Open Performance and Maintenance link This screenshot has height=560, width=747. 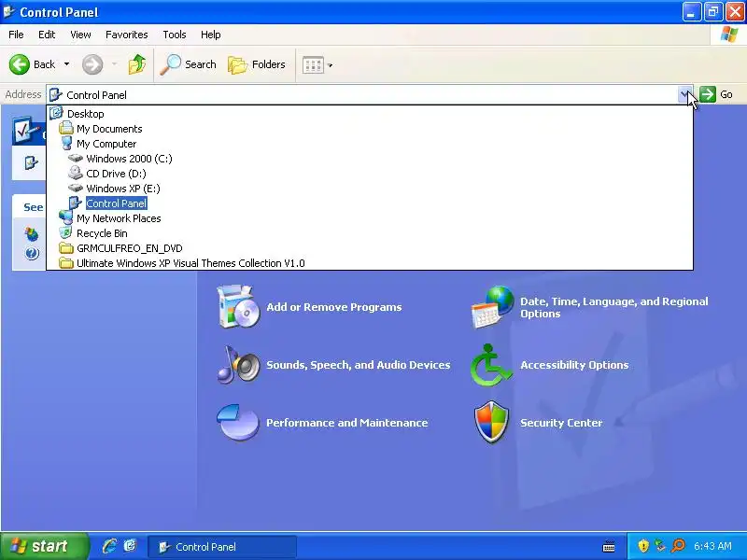346,423
